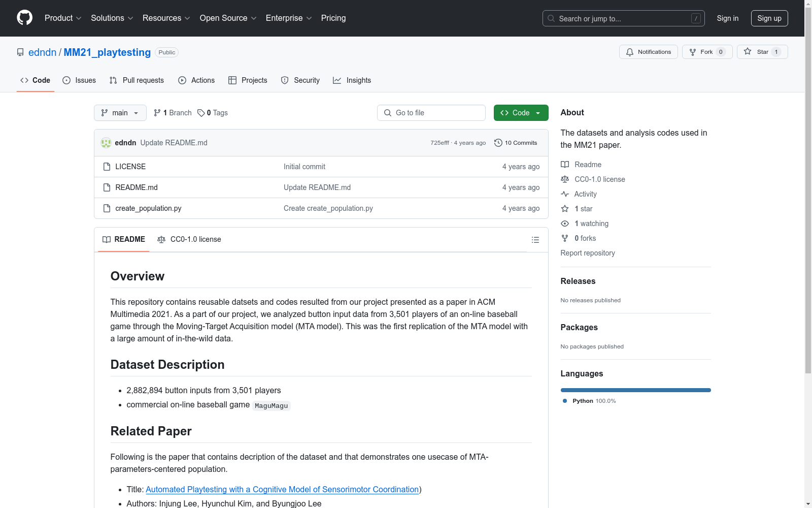
Task: Click the create_population.py file icon
Action: (x=107, y=208)
